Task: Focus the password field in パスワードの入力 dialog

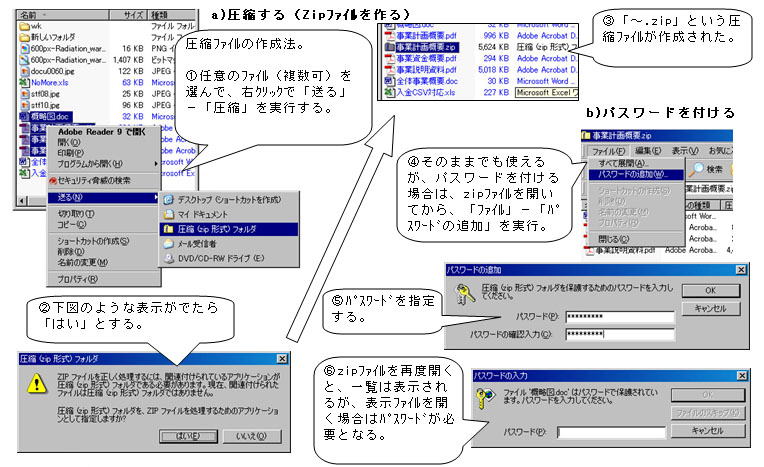Action: [x=611, y=432]
